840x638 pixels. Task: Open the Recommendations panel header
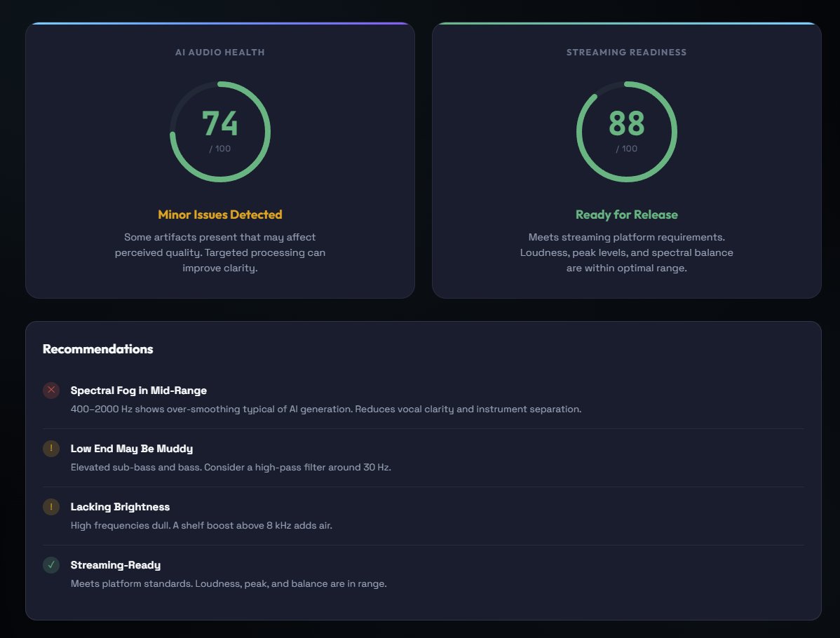pyautogui.click(x=98, y=348)
